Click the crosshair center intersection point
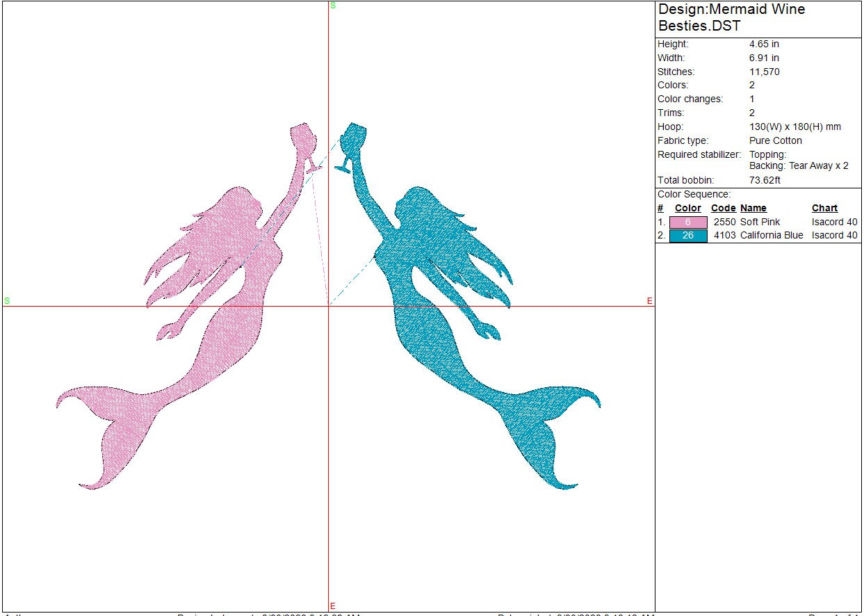 (x=329, y=306)
